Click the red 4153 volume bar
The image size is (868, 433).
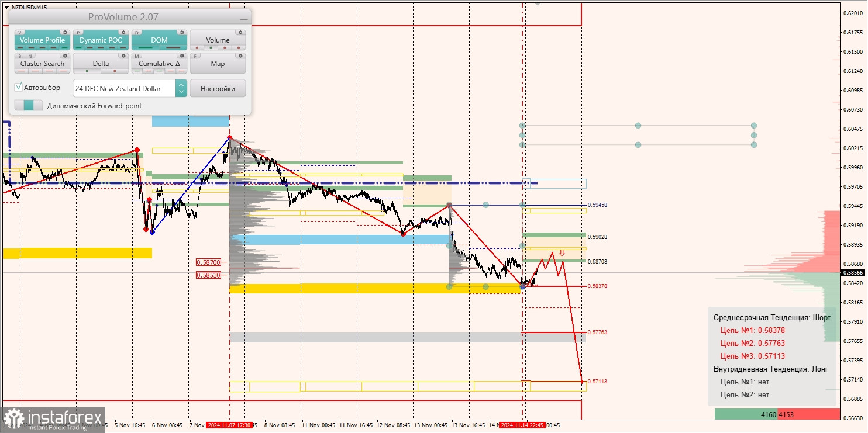point(809,414)
